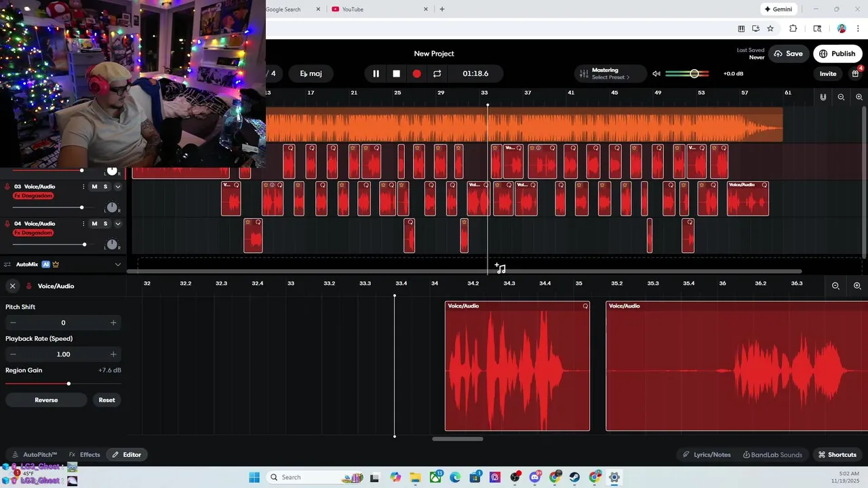
Task: Mute track 03 Voice/Audio
Action: pyautogui.click(x=94, y=186)
